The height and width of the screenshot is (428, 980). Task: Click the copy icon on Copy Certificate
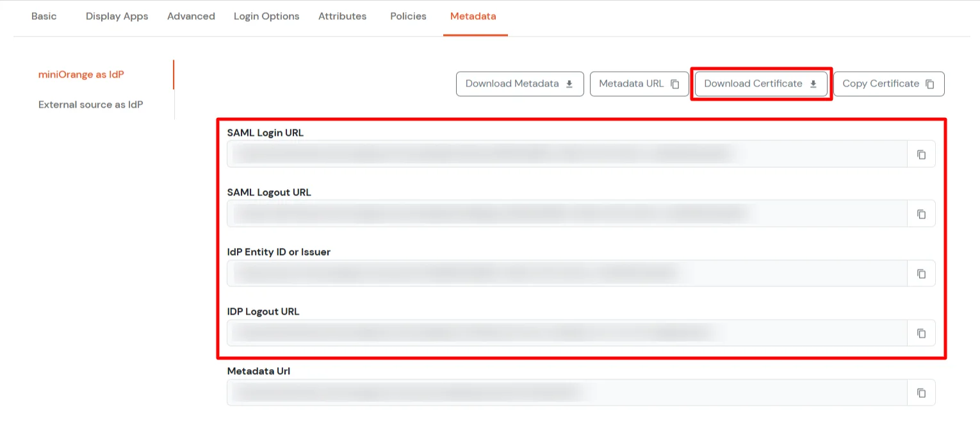[x=931, y=83]
